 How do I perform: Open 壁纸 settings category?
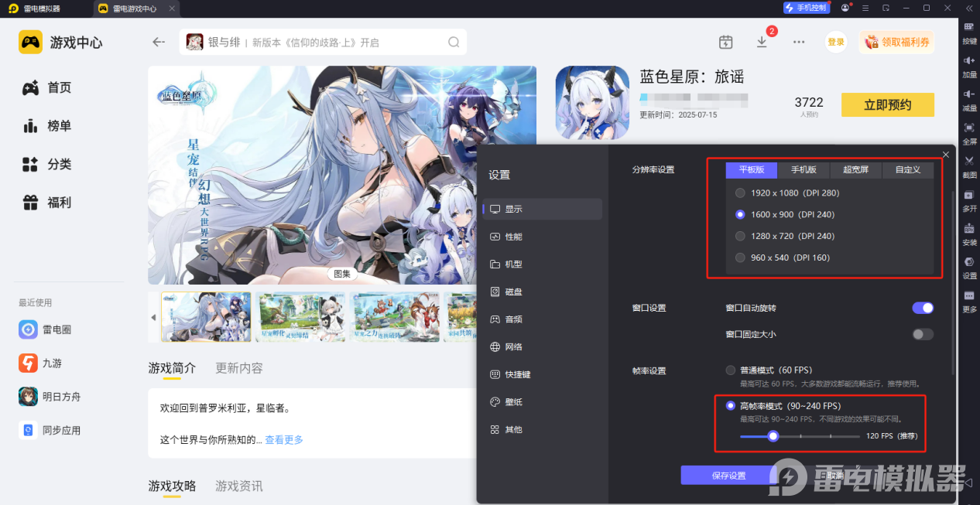coord(543,402)
